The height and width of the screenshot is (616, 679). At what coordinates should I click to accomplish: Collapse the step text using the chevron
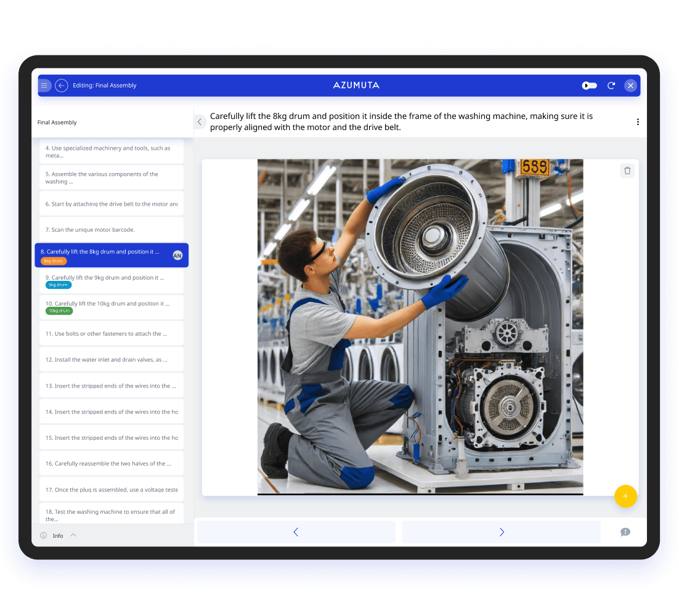coord(200,122)
